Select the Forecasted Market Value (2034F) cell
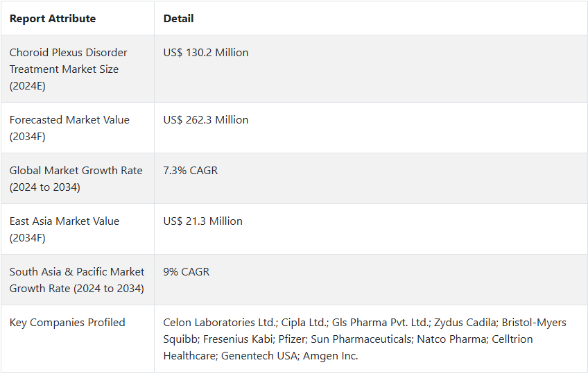This screenshot has width=588, height=374. click(x=77, y=128)
